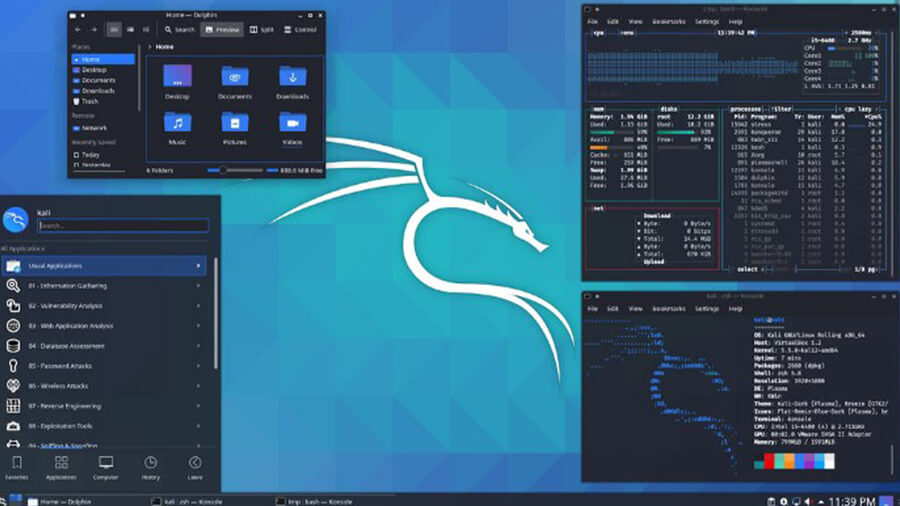Open View menu in bottom zsh Konsole

635,309
